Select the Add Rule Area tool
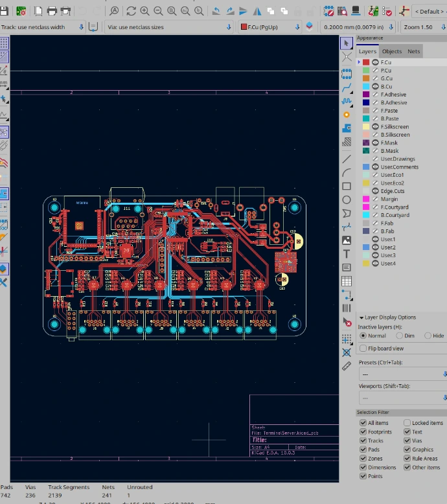The height and width of the screenshot is (504, 447). pyautogui.click(x=347, y=142)
